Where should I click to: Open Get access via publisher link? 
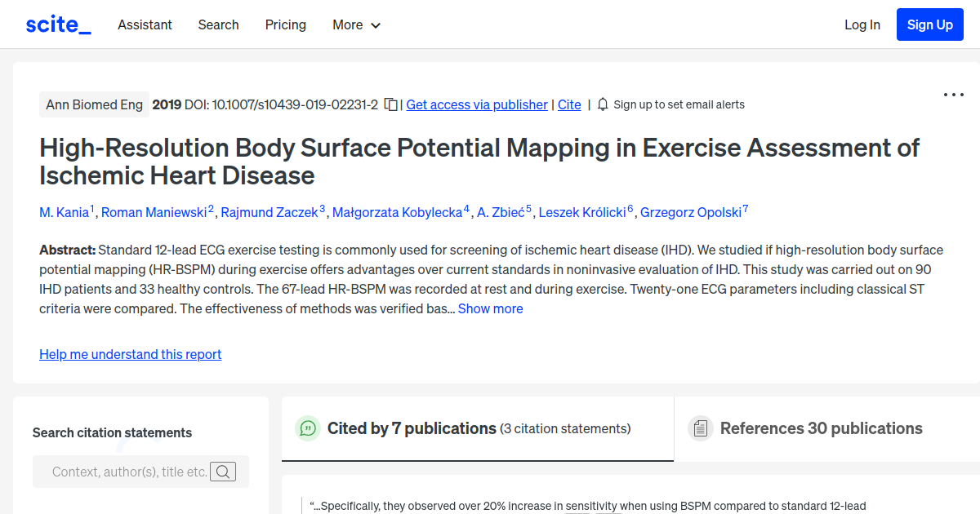tap(476, 104)
